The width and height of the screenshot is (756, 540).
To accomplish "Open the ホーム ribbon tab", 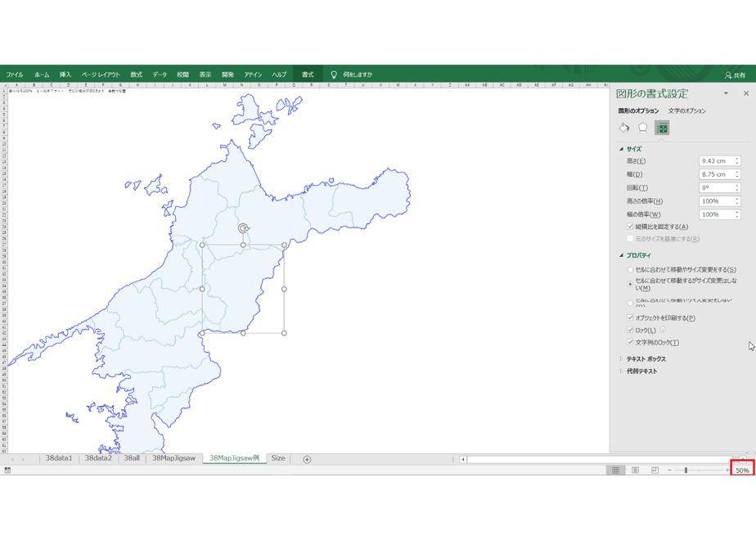I will tap(42, 74).
